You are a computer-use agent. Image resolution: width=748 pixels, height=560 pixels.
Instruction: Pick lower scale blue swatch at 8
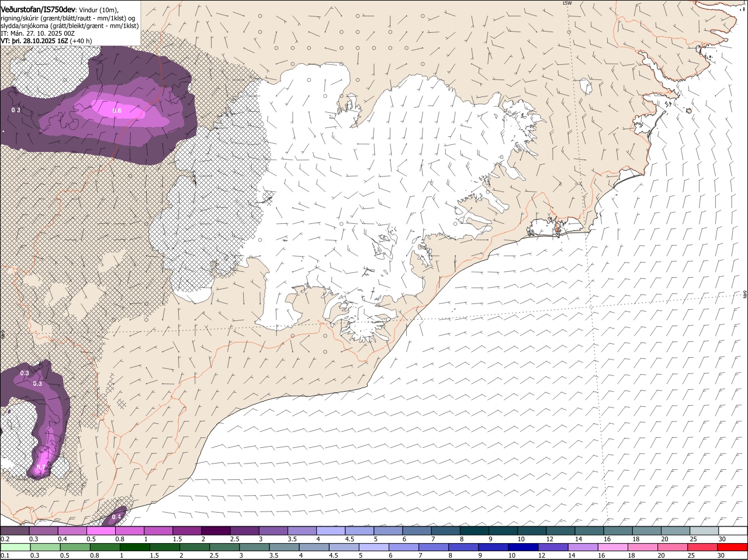tap(463, 548)
